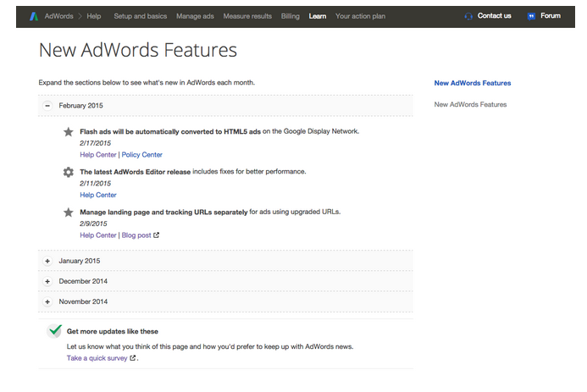Click Manage landing page and tracking URLs text
The width and height of the screenshot is (587, 392).
click(x=163, y=212)
